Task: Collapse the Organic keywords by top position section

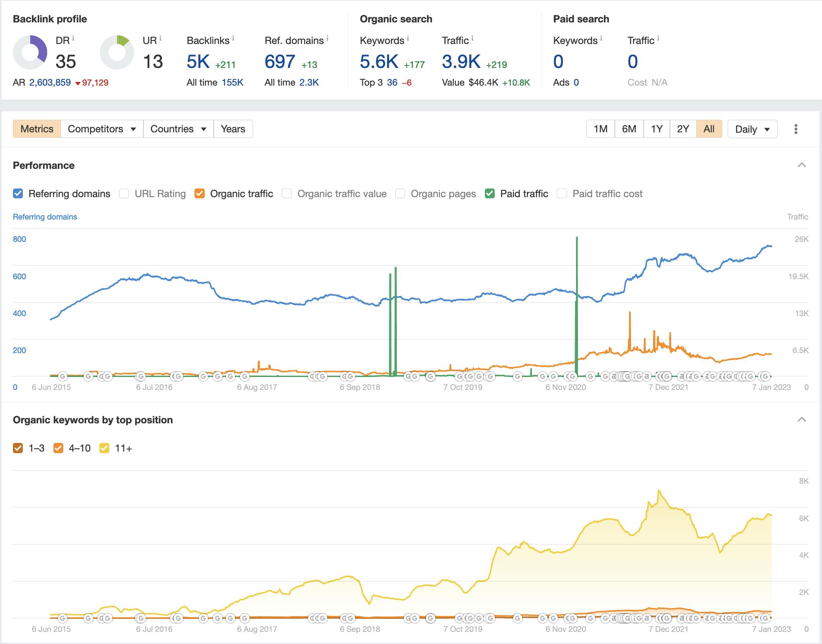Action: tap(802, 420)
